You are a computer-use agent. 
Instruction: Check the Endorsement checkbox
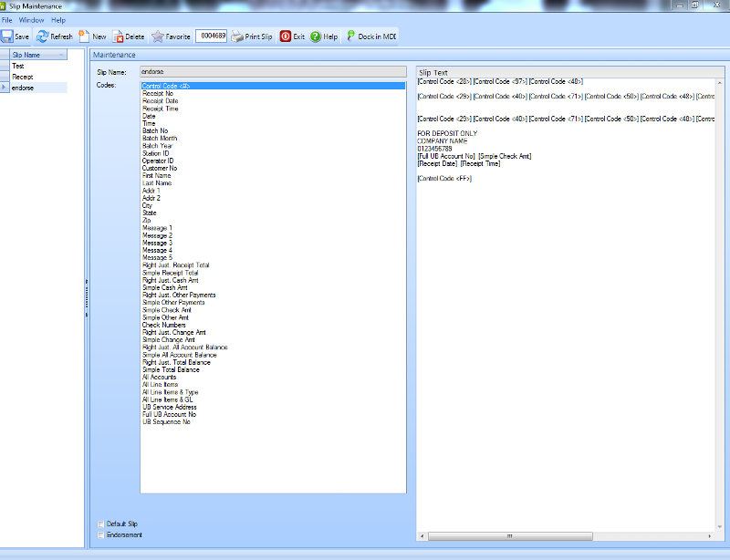100,534
